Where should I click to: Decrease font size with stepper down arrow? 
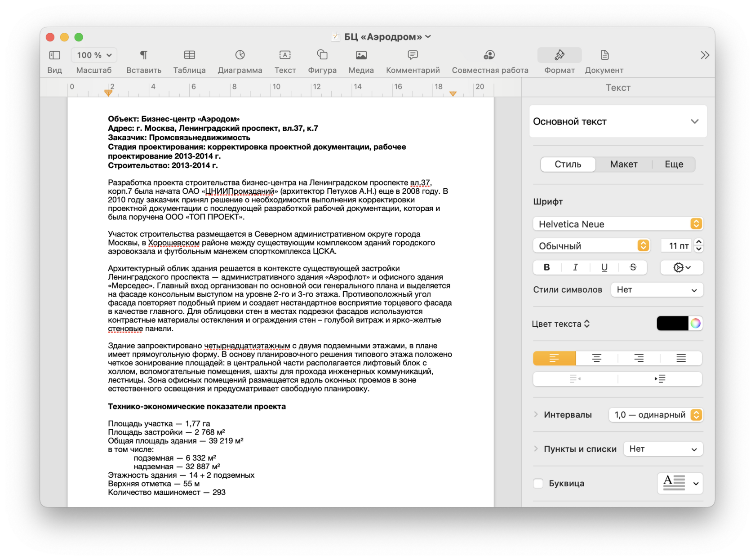(698, 249)
